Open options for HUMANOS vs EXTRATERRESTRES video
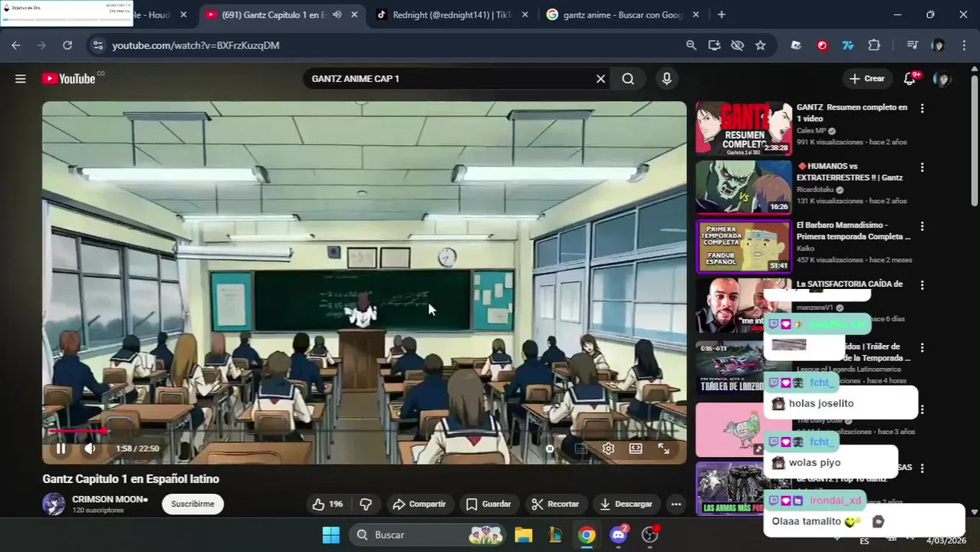The height and width of the screenshot is (552, 980). pos(922,167)
